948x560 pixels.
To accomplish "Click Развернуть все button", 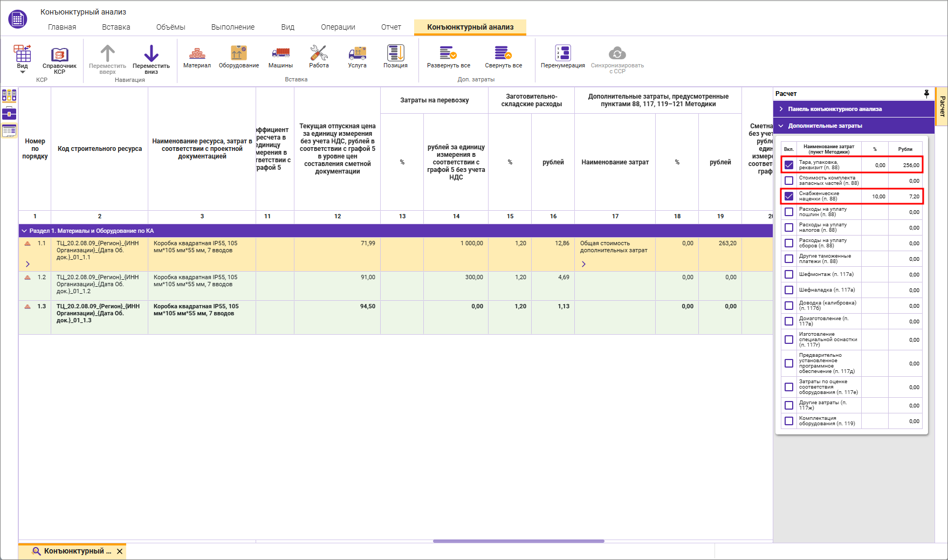I will [x=449, y=57].
